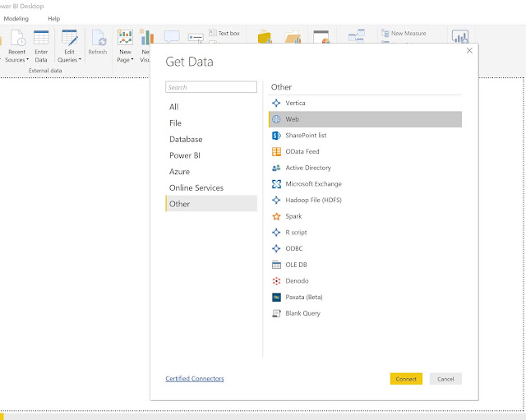Select the Power BI category

tap(211, 155)
